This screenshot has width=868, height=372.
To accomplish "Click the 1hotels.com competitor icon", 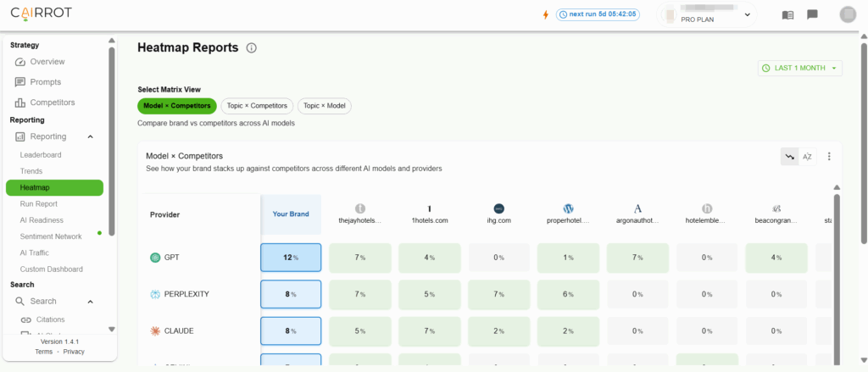I will coord(430,208).
